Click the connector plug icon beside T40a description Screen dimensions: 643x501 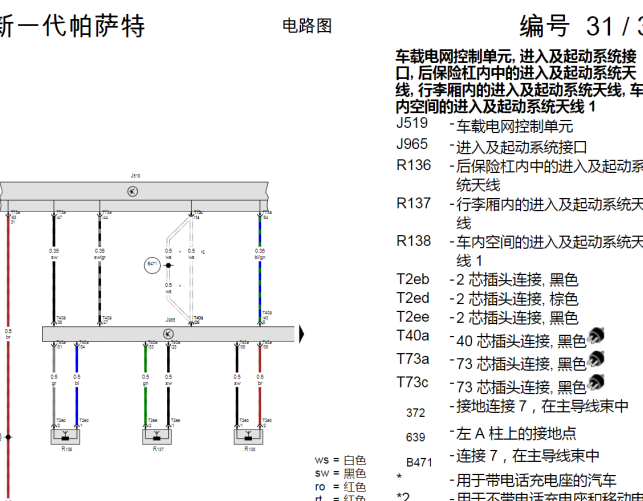(596, 336)
